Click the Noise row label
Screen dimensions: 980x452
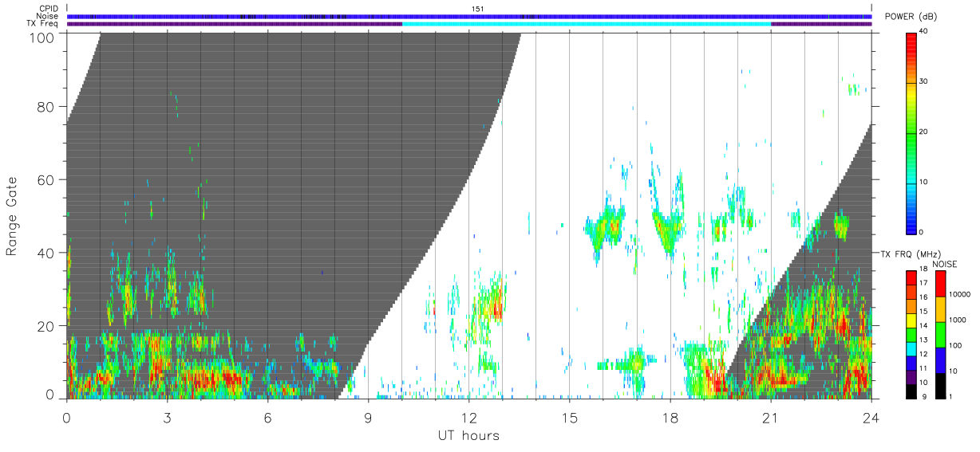[48, 16]
